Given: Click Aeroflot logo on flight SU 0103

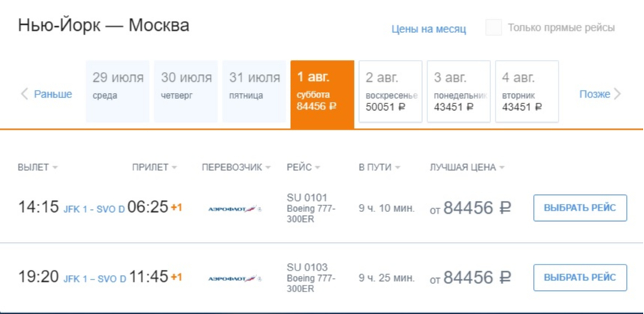Looking at the screenshot, I should click(x=235, y=279).
